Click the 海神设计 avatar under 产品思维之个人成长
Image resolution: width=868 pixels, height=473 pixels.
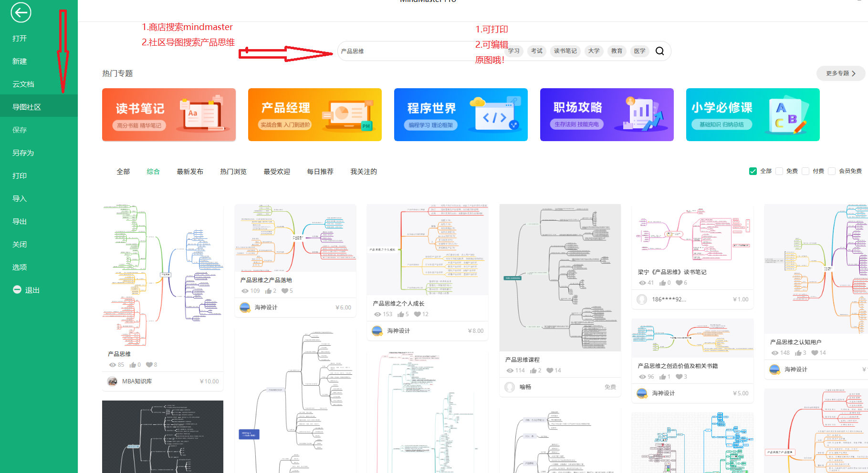(x=377, y=331)
